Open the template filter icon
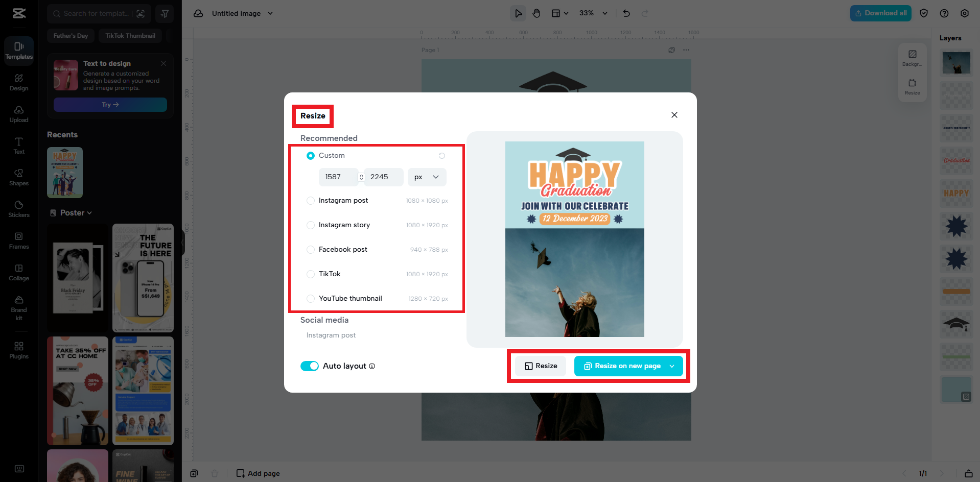 (165, 14)
